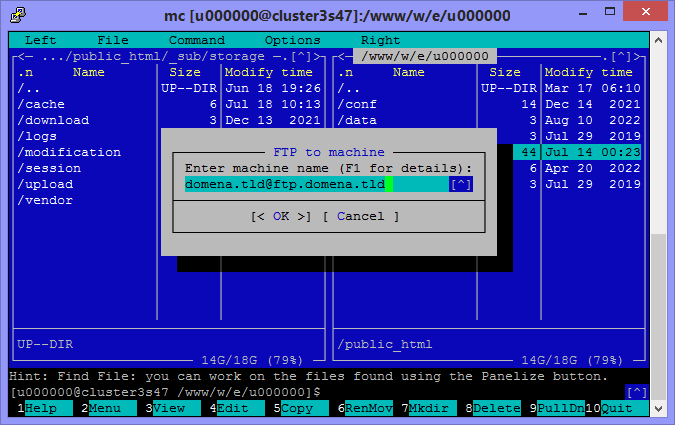The height and width of the screenshot is (425, 675).
Task: Click the machine name input field
Action: [316, 184]
